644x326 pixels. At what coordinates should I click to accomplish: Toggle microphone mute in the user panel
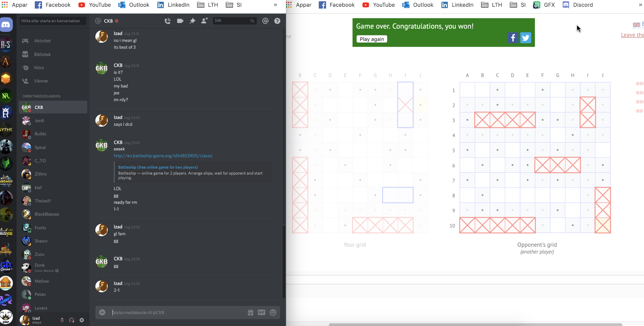click(62, 320)
